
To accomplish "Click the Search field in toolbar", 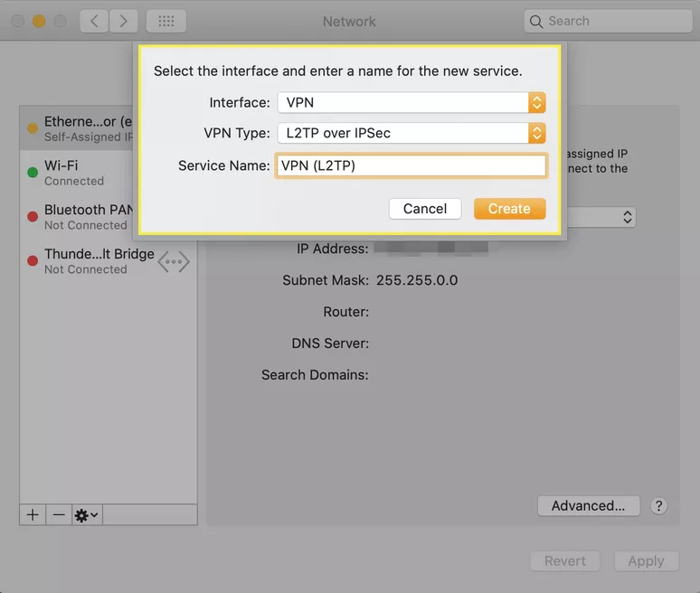I will tap(609, 21).
